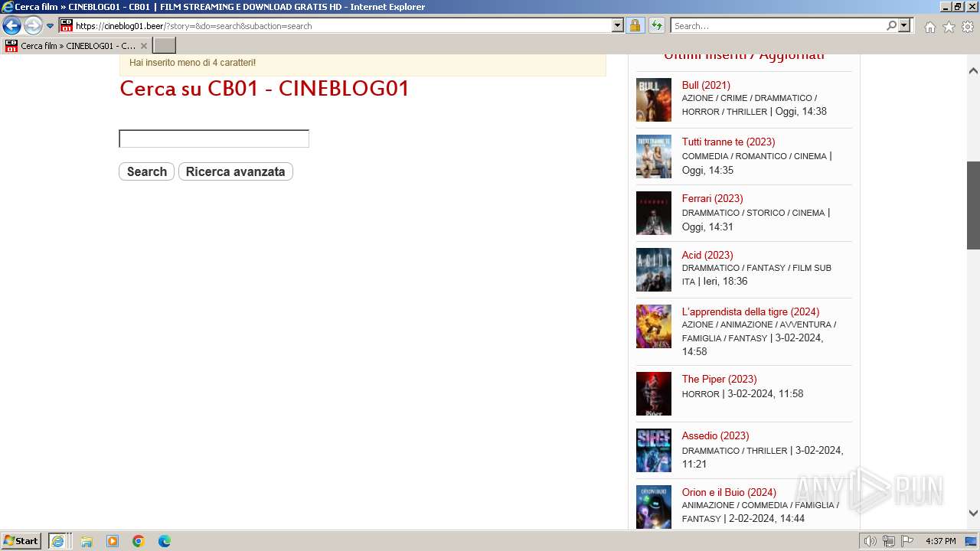Click the volume speaker tray icon
The width and height of the screenshot is (980, 551).
pyautogui.click(x=871, y=541)
